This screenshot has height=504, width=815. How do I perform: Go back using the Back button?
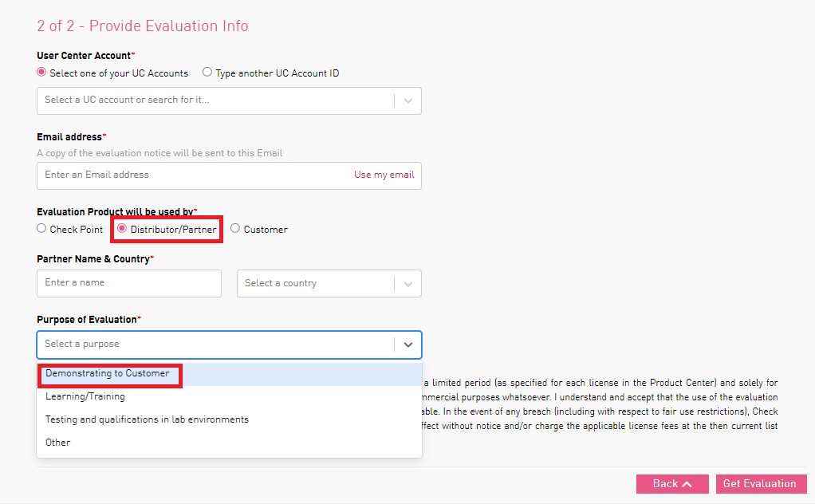(665, 484)
